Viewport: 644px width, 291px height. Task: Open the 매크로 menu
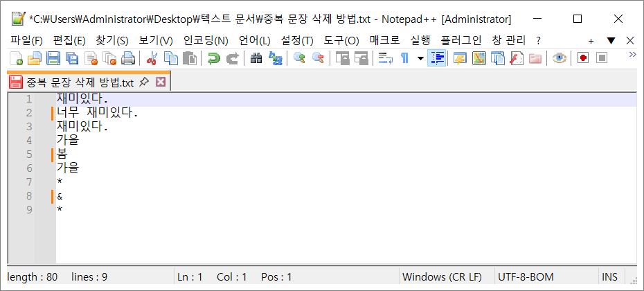pos(385,40)
